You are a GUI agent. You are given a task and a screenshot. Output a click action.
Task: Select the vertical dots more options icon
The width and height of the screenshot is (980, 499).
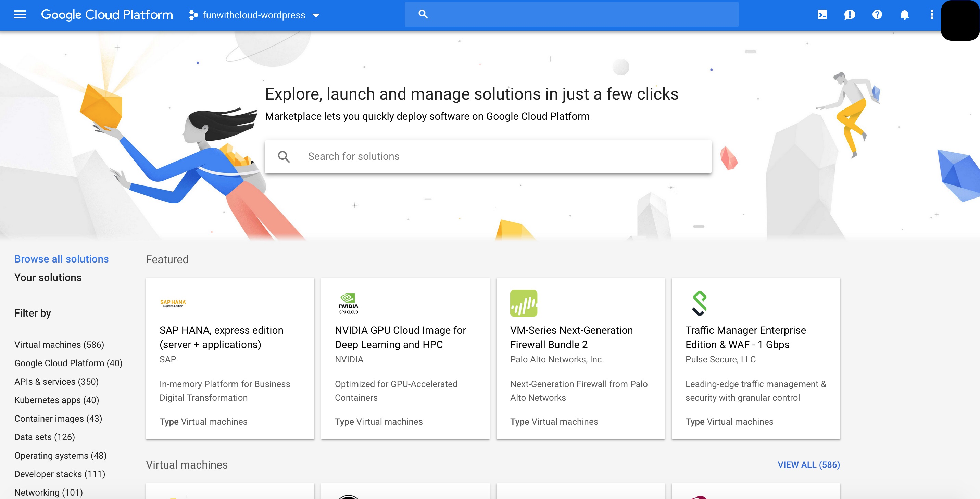pos(932,15)
